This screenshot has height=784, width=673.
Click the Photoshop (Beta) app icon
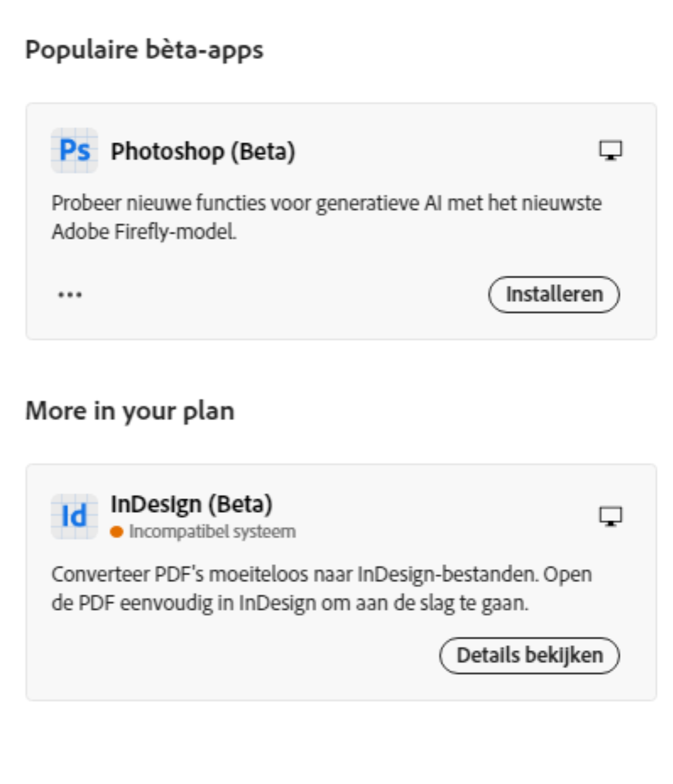click(x=74, y=150)
